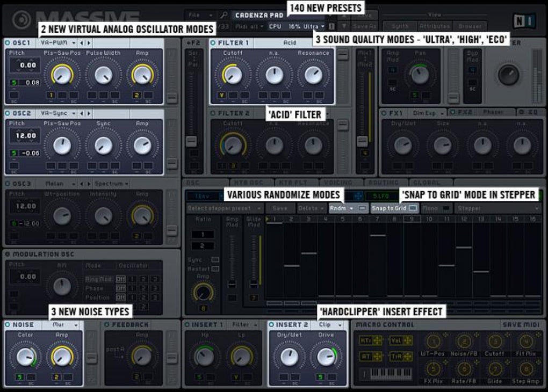Click SAVE MIDI in Macro Control
Viewport: 548px width, 392px height.
521,325
